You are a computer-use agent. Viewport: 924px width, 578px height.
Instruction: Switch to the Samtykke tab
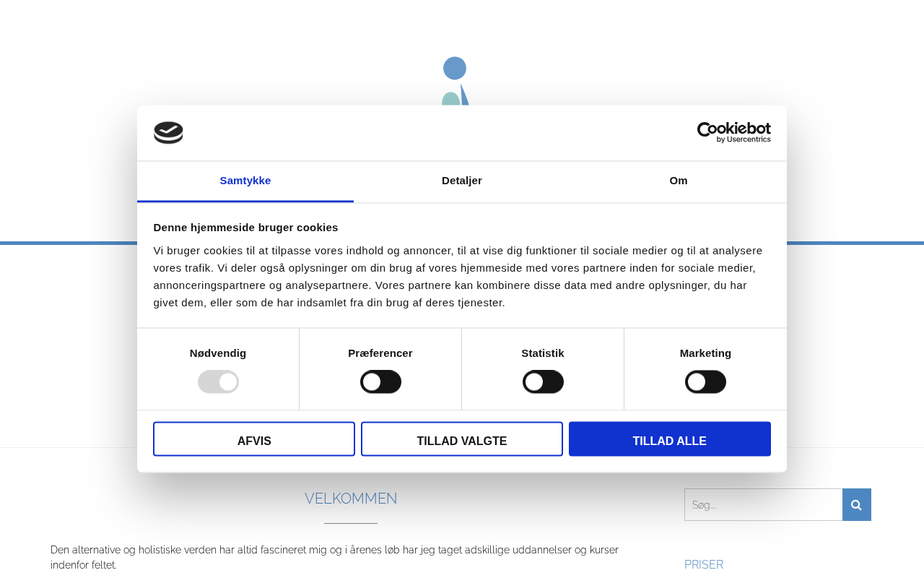coord(245,181)
